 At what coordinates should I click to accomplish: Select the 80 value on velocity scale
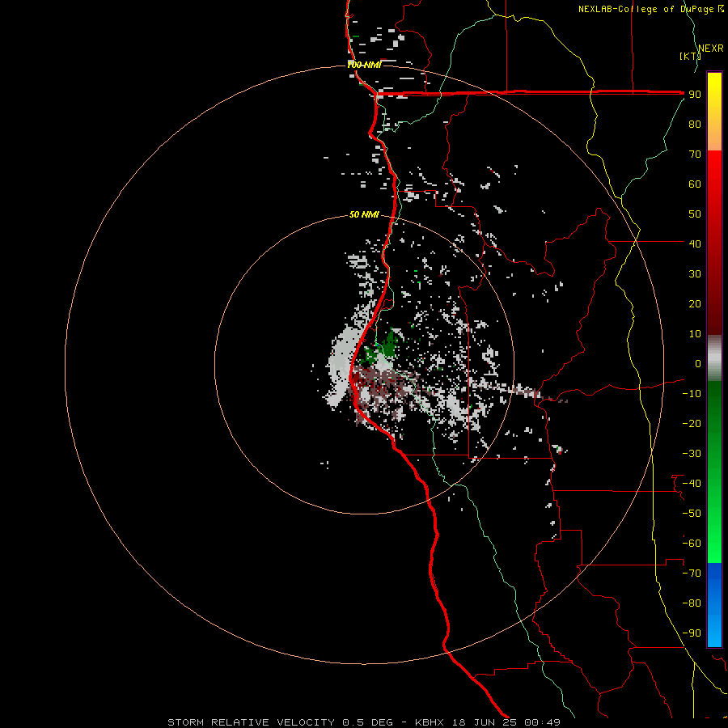point(695,125)
